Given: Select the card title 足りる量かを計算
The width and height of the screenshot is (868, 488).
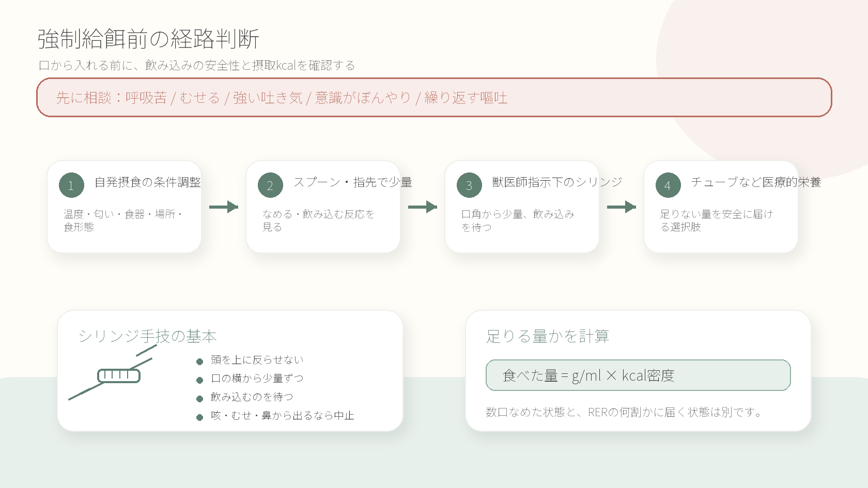Looking at the screenshot, I should point(548,336).
